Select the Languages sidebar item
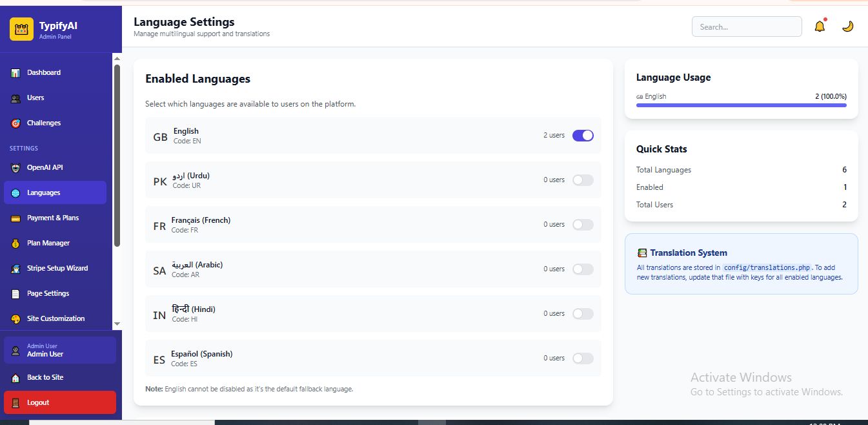This screenshot has height=425, width=868. pyautogui.click(x=55, y=193)
